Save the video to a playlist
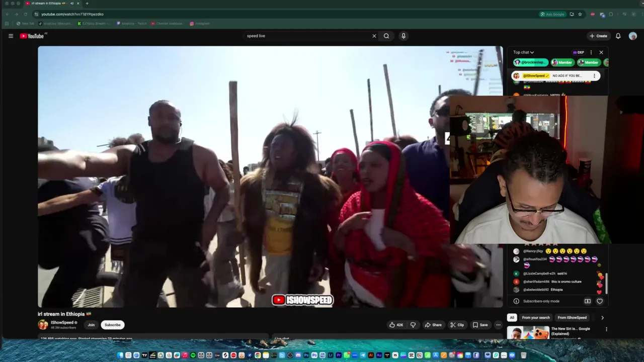The height and width of the screenshot is (362, 644). pos(480,325)
